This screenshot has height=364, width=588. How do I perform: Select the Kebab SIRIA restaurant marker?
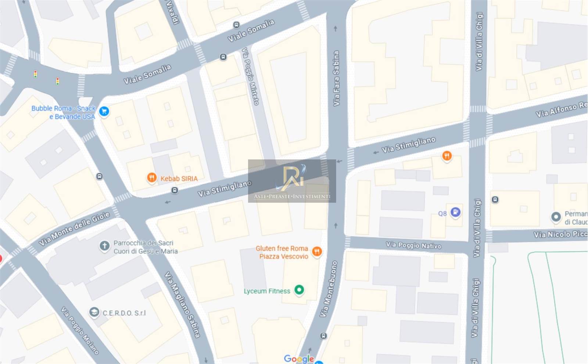tap(152, 178)
